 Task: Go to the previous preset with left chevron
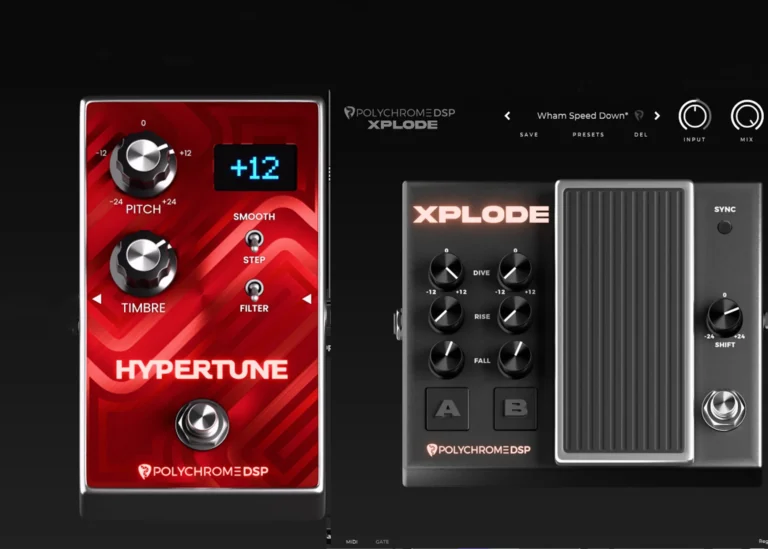[507, 116]
